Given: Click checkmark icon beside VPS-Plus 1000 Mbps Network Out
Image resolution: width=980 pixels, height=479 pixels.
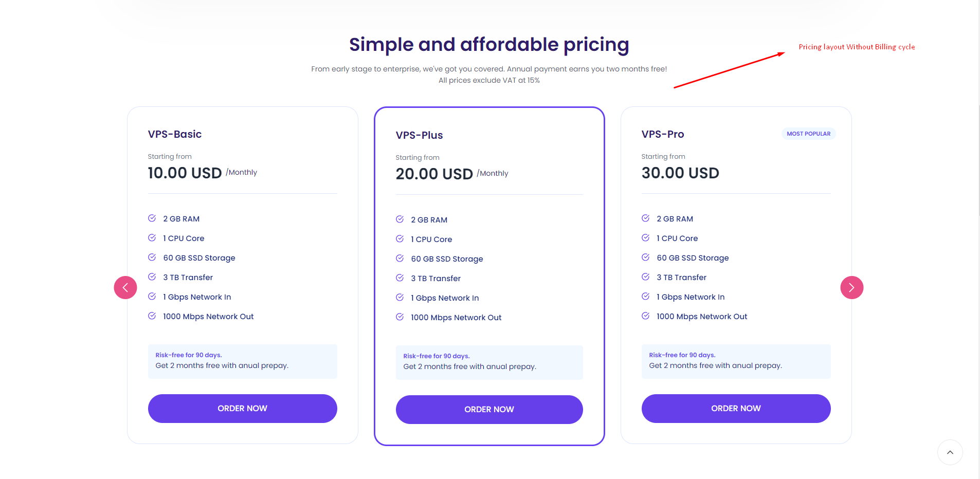Looking at the screenshot, I should click(400, 317).
